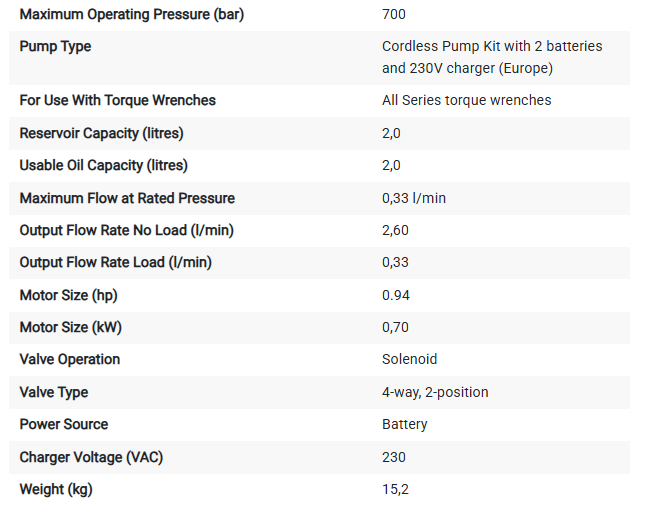Click the Usable Oil Capacity (litres) label

pyautogui.click(x=103, y=166)
